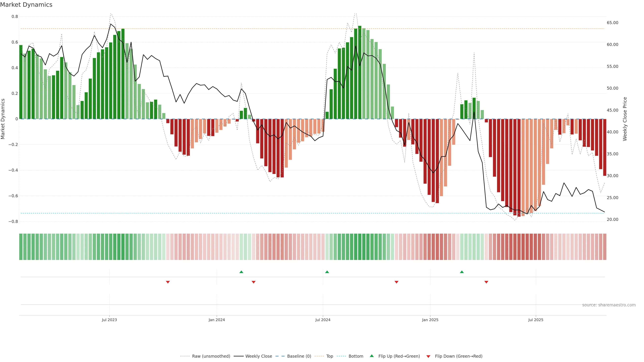Click the Weekly Close Price axis title
This screenshot has height=362, width=644.
625,119
